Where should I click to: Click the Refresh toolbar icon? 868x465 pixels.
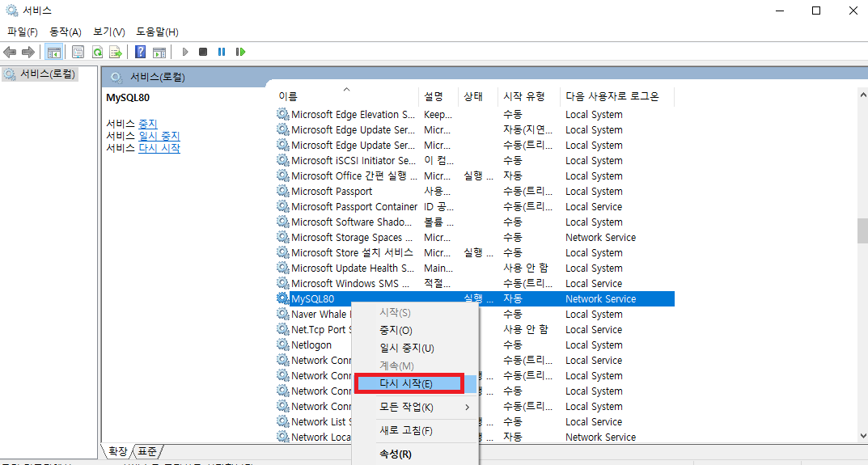pyautogui.click(x=97, y=52)
